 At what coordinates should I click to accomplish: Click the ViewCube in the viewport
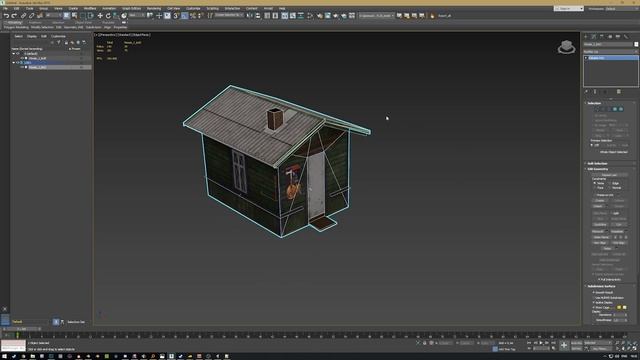[567, 47]
